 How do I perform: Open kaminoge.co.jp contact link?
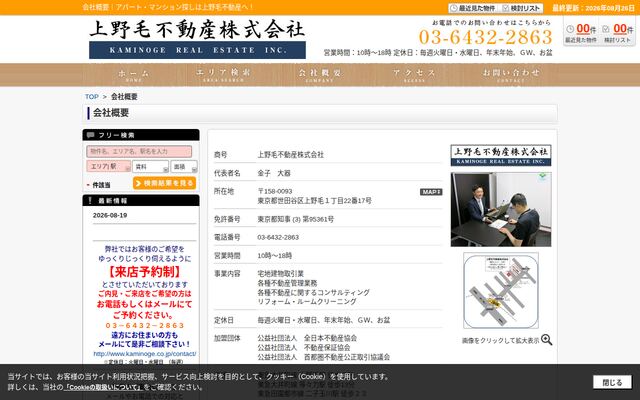[x=144, y=354]
